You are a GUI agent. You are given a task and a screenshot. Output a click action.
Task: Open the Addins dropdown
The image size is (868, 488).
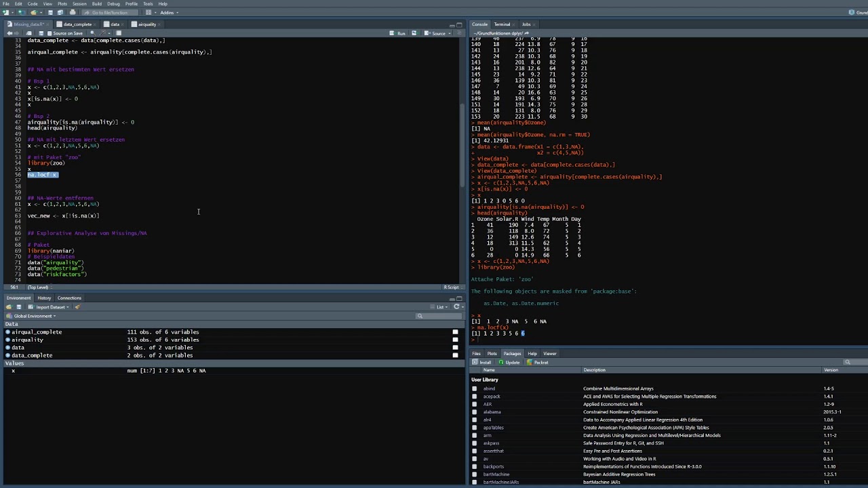tap(169, 12)
